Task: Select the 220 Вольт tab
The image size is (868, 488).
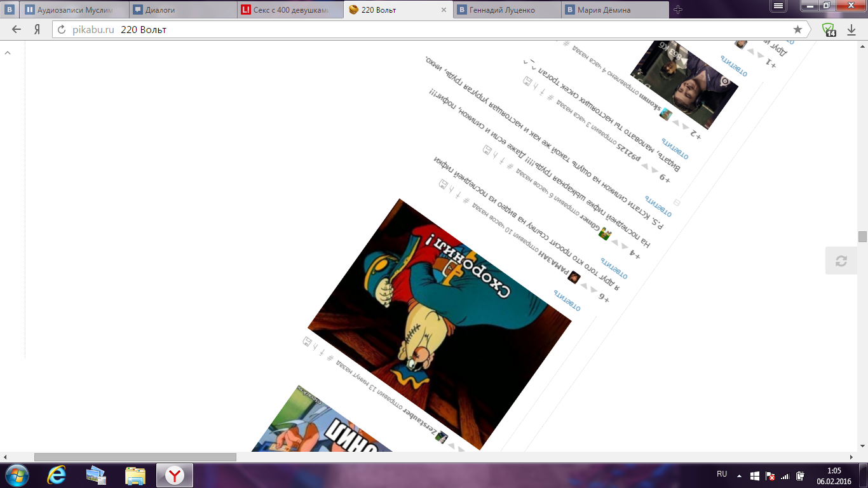Action: [398, 10]
